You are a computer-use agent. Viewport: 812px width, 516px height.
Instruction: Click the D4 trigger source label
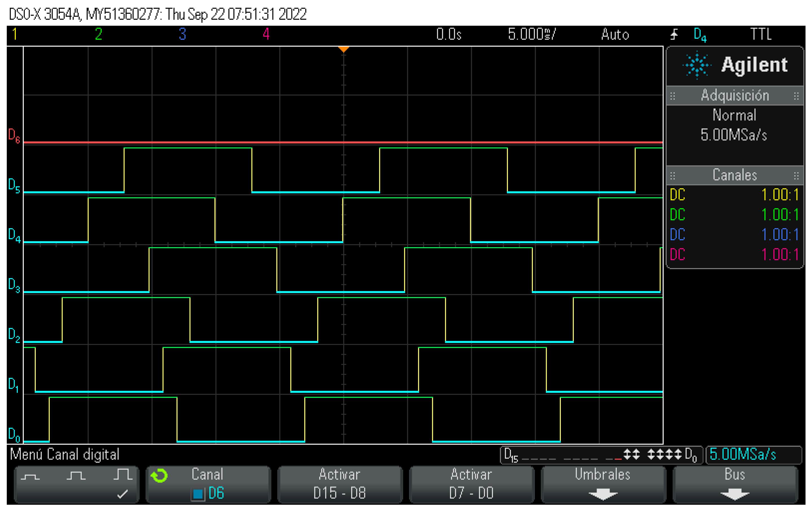(700, 35)
